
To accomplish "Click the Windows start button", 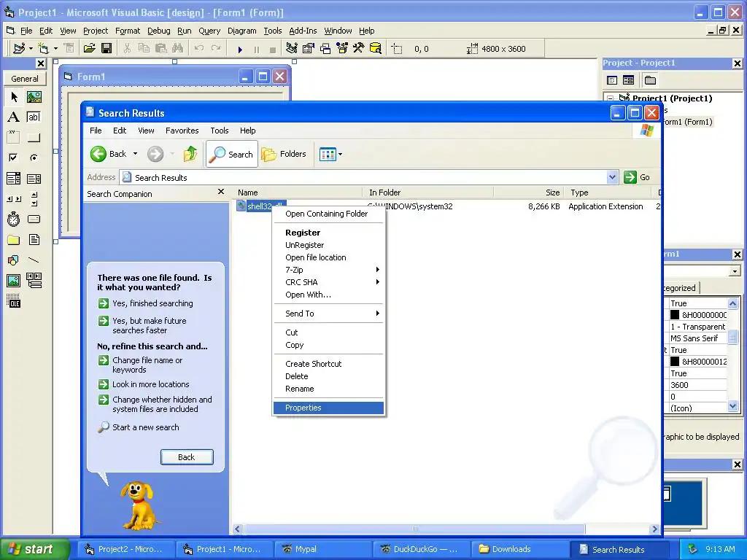I will click(x=35, y=549).
